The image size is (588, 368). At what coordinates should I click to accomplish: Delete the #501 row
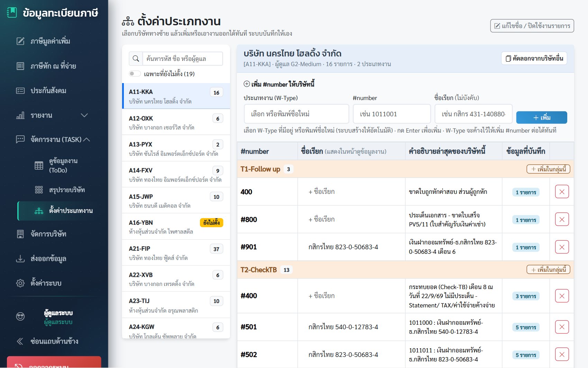pyautogui.click(x=562, y=327)
